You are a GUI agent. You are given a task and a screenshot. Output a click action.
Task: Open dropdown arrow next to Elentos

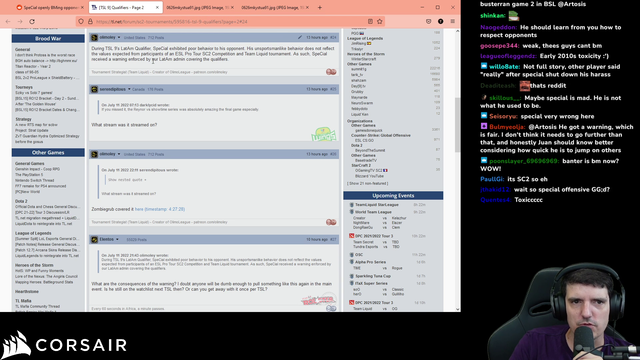pos(117,240)
